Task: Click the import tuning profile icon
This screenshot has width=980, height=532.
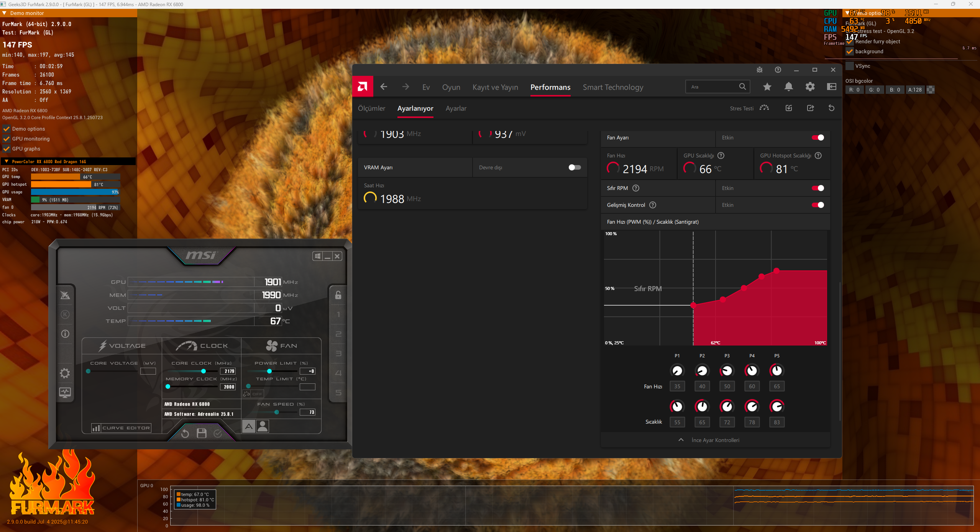Action: click(x=789, y=108)
